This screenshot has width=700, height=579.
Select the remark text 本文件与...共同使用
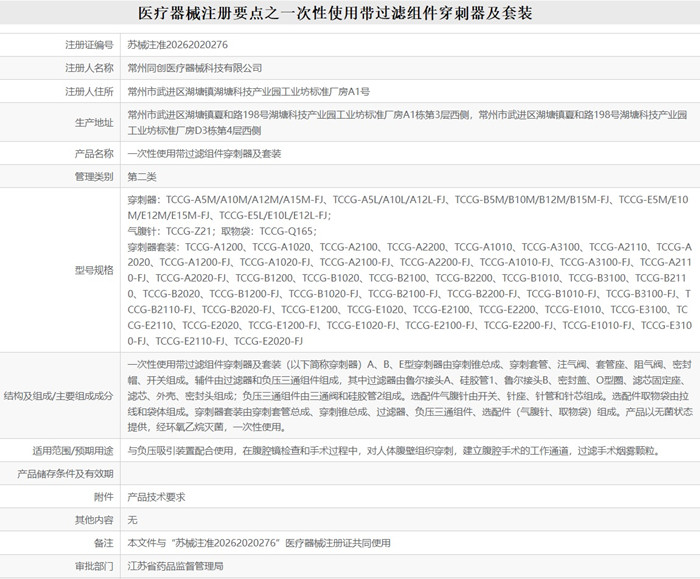pos(259,543)
